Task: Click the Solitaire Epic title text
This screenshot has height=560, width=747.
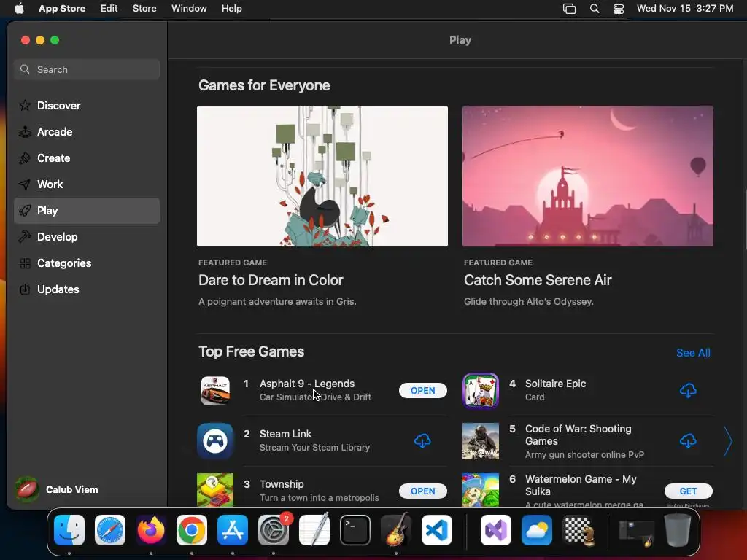Action: coord(555,384)
